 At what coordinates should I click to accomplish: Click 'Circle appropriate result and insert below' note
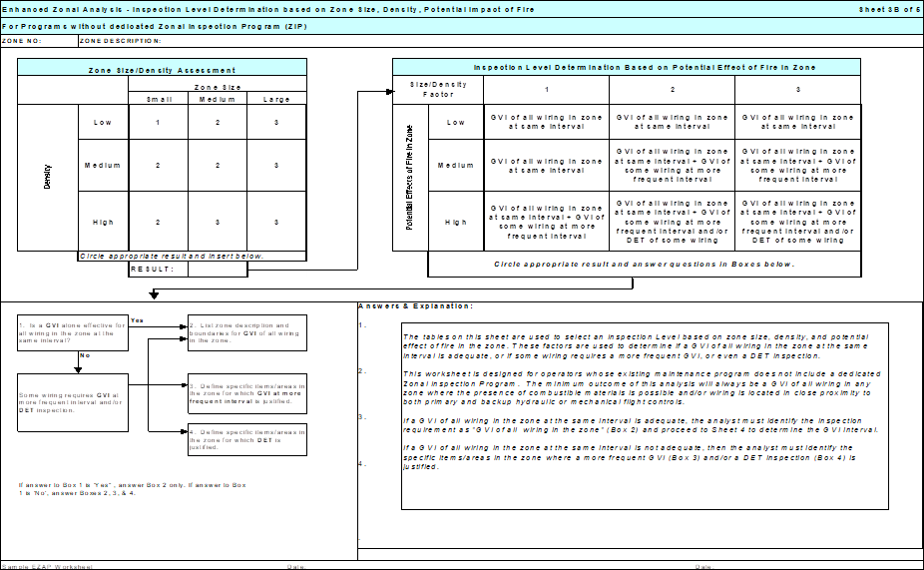click(x=171, y=257)
